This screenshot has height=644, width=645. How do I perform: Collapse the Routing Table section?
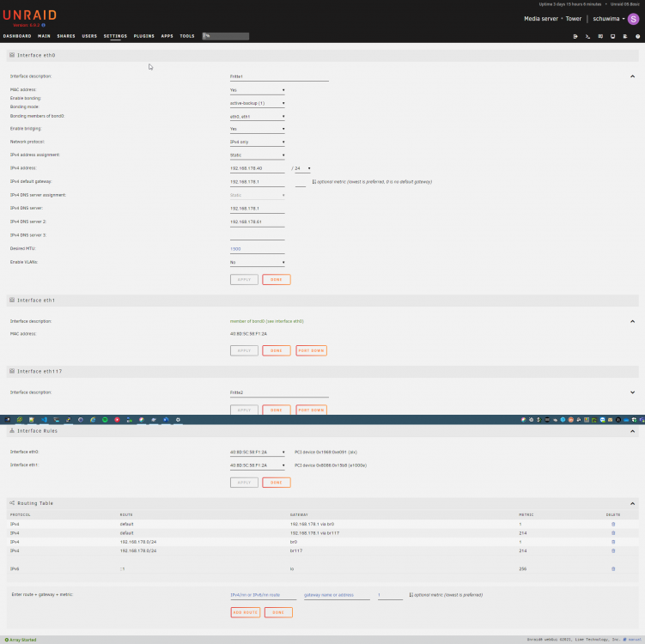pos(632,503)
